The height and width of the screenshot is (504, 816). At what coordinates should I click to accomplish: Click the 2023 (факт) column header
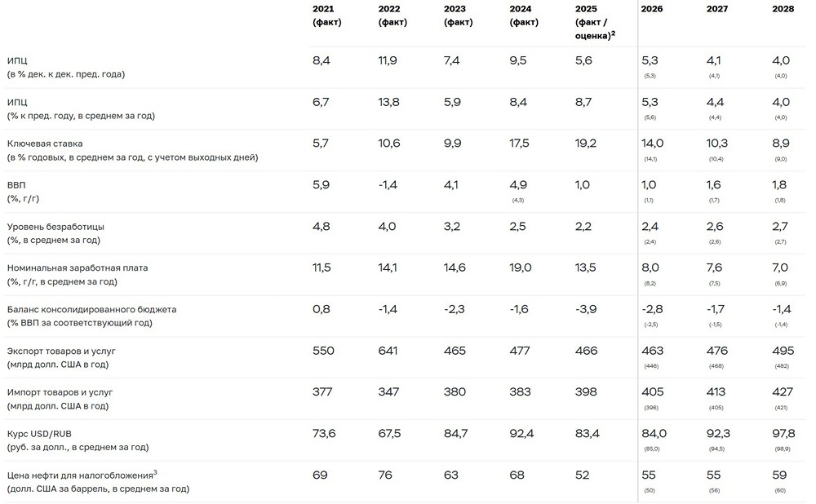(458, 15)
